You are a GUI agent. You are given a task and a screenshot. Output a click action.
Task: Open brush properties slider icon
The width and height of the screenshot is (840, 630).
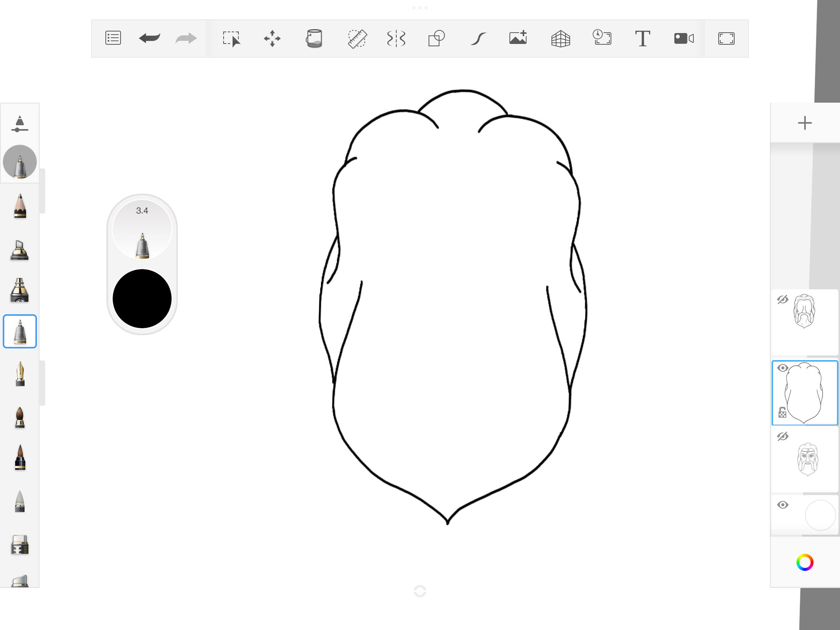point(19,124)
